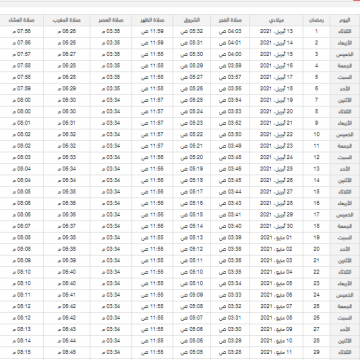Click the الشروق sunrise column header
This screenshot has width=360, height=360.
(192, 20)
